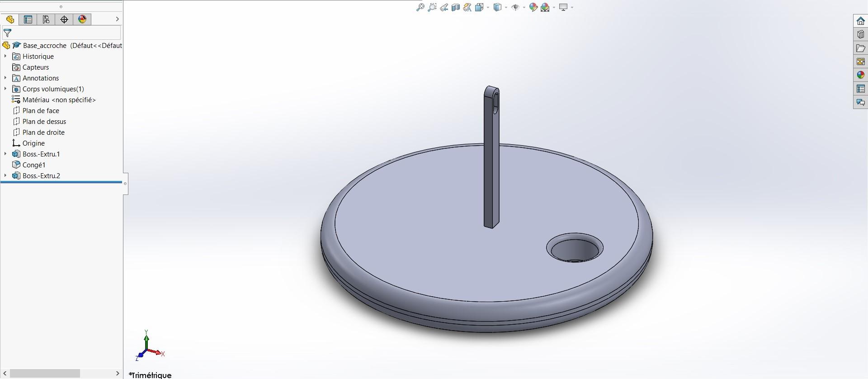868x379 pixels.
Task: Click the Origine axis icon
Action: (x=16, y=143)
